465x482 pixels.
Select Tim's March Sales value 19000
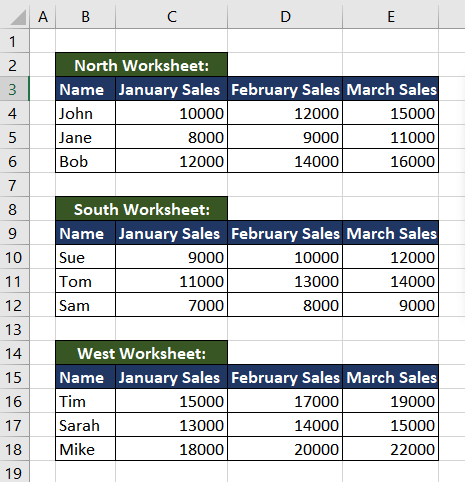pyautogui.click(x=391, y=401)
